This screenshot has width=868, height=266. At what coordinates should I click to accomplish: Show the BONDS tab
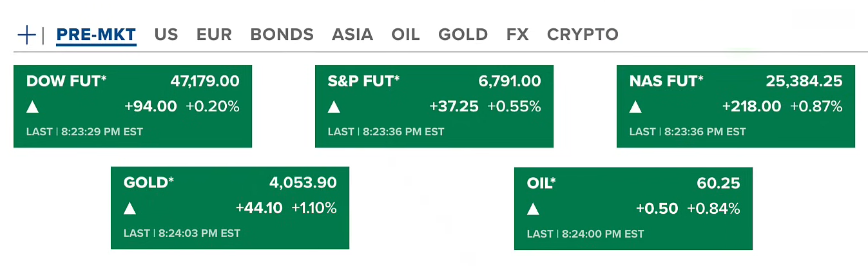[x=282, y=34]
